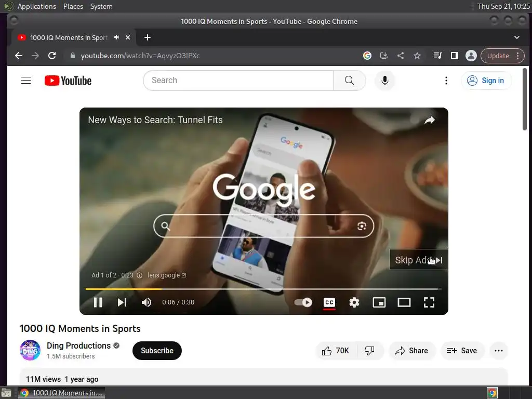
Task: Go back in Chrome
Action: pyautogui.click(x=19, y=56)
